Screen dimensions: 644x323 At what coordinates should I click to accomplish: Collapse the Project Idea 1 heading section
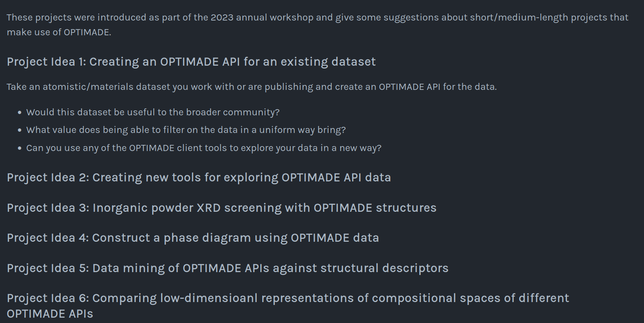pyautogui.click(x=191, y=62)
